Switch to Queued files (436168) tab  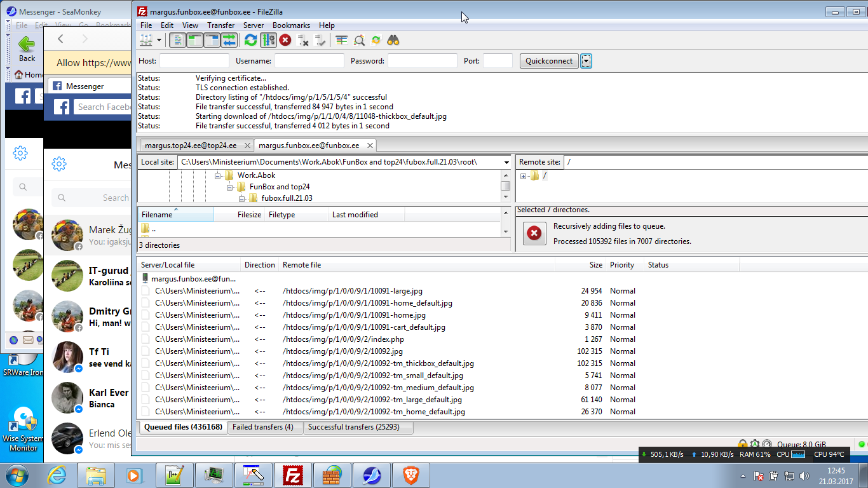click(x=183, y=427)
